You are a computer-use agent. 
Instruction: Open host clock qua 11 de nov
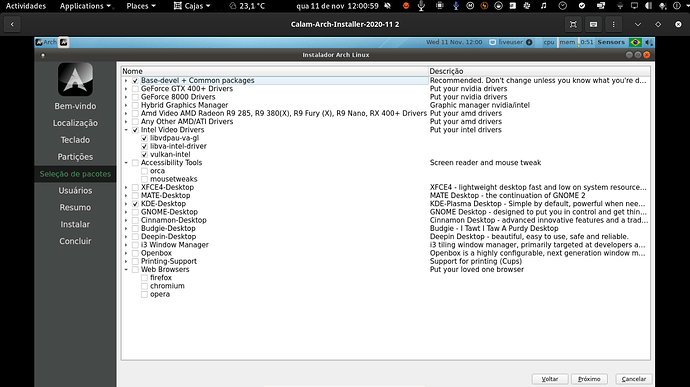point(337,6)
